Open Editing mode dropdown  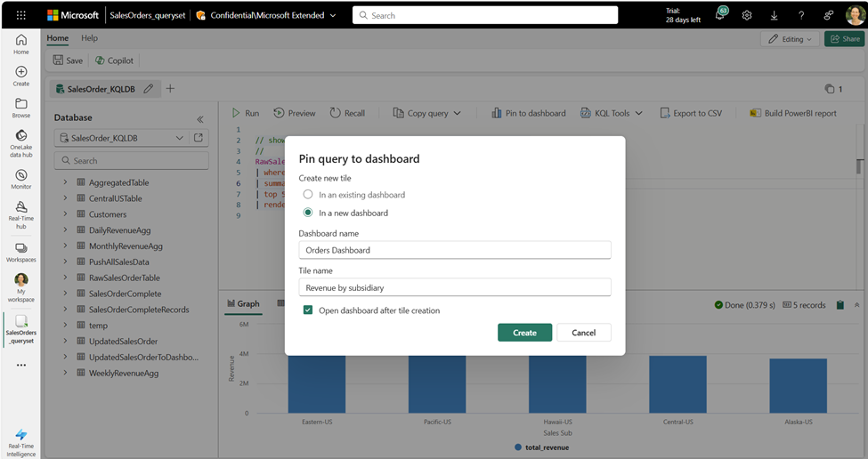click(790, 39)
